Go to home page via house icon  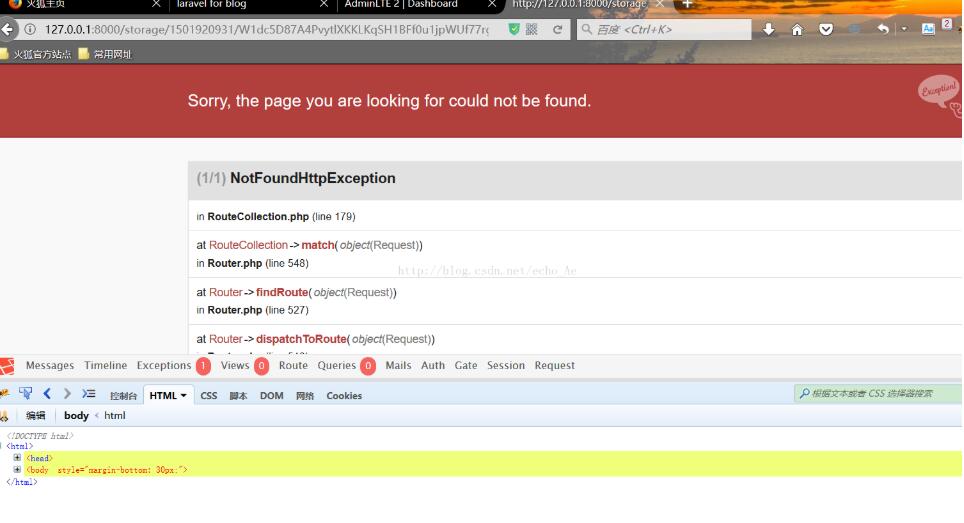click(x=797, y=30)
